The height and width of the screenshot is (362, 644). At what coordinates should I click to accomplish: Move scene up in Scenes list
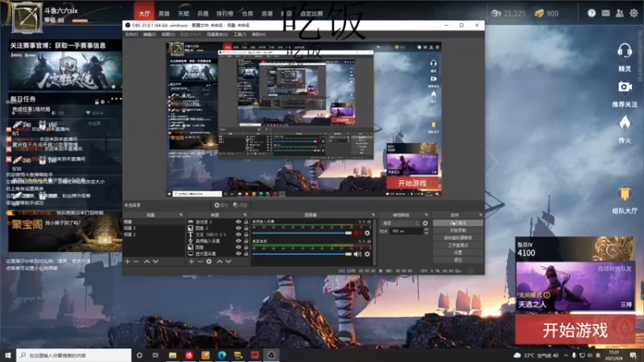click(147, 261)
